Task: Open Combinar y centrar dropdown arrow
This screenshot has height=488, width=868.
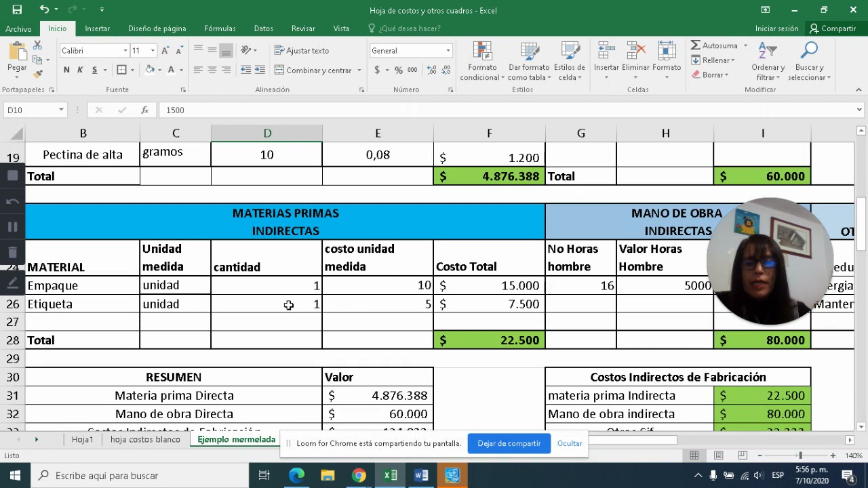Action: coord(359,70)
